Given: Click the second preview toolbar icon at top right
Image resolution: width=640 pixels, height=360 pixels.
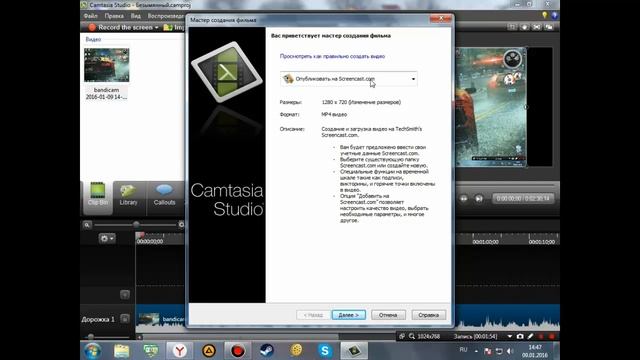Looking at the screenshot, I should (x=524, y=27).
